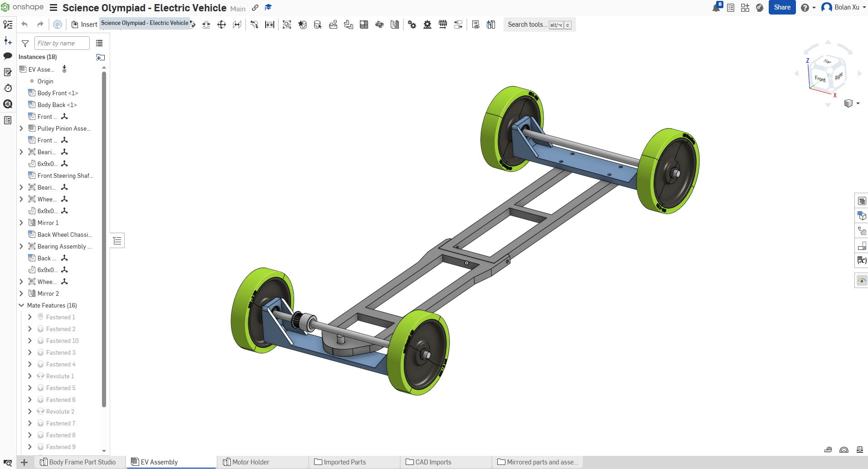Open the appearance editor gauge icon
The image size is (868, 469).
click(x=861, y=280)
